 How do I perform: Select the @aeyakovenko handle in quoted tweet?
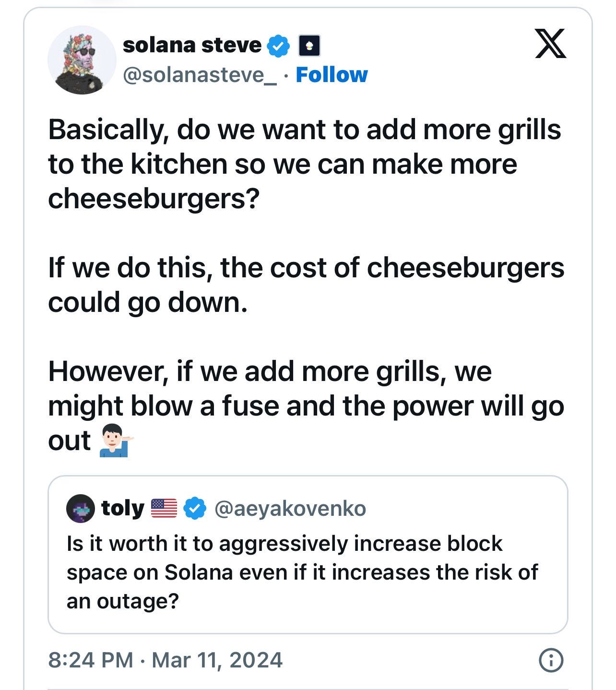293,510
